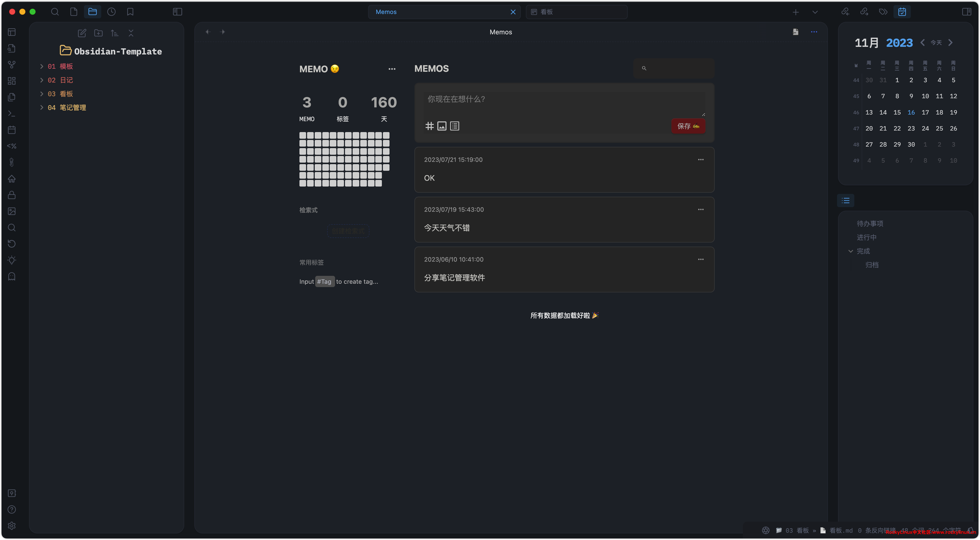Screen dimensions: 980x540
Task: Toggle the left sidebar panel
Action: (177, 12)
